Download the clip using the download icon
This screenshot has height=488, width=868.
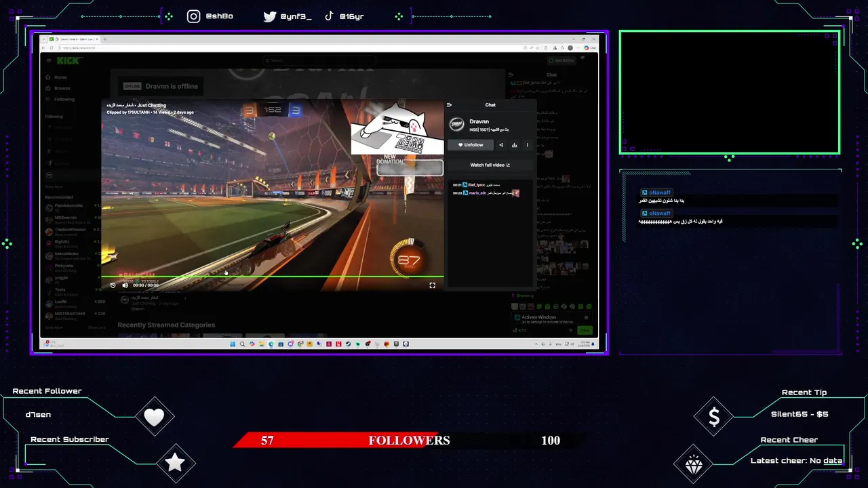pyautogui.click(x=515, y=145)
